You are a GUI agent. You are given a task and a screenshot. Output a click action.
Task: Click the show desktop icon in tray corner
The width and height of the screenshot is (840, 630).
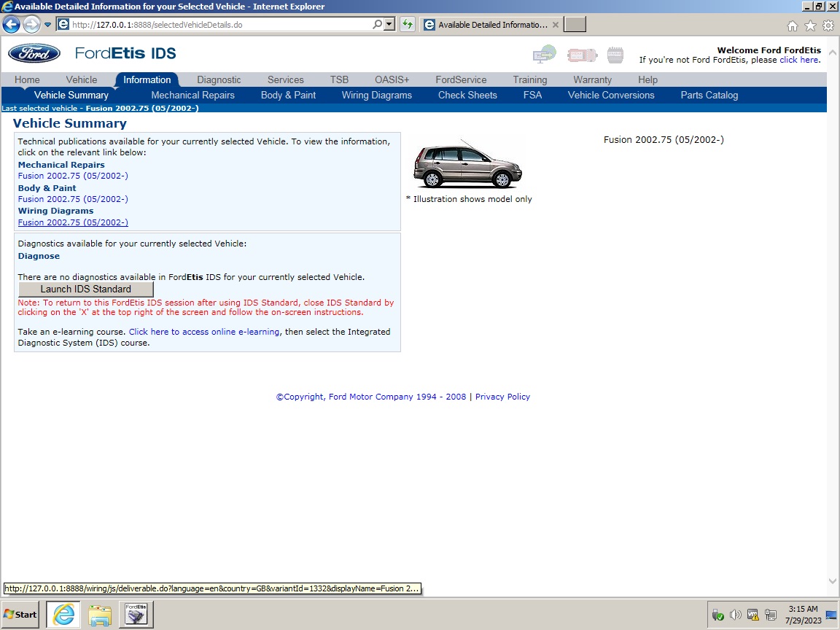[832, 615]
